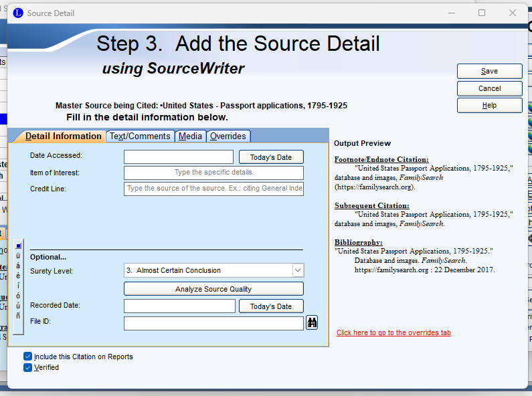Screen dimensions: 532x396
Task: Insert the ú special character
Action: pyautogui.click(x=18, y=306)
